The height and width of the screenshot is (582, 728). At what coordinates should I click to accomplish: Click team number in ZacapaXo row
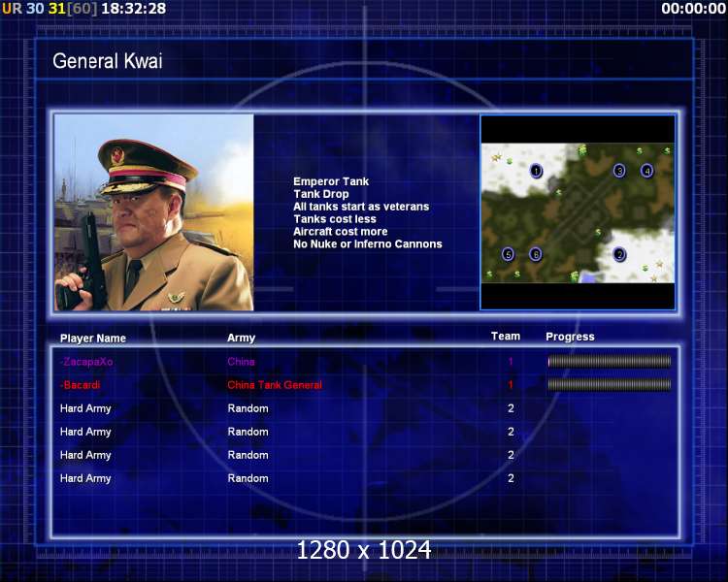pos(511,362)
